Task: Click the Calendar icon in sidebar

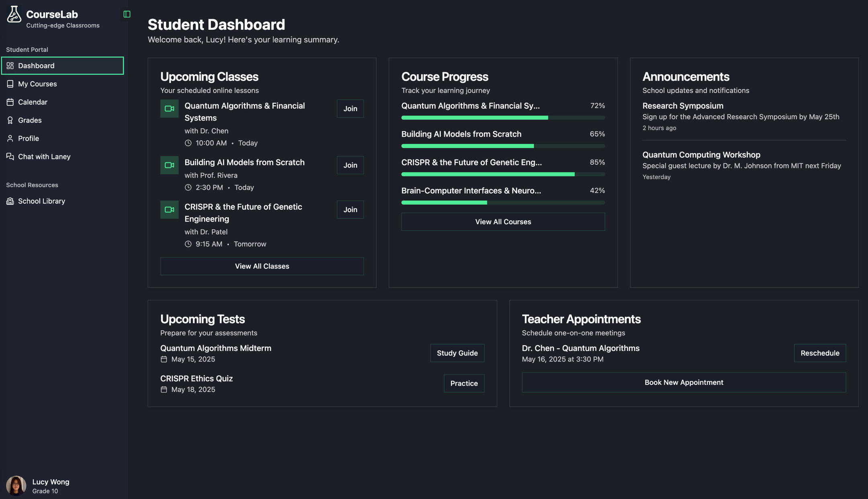Action: [x=10, y=102]
